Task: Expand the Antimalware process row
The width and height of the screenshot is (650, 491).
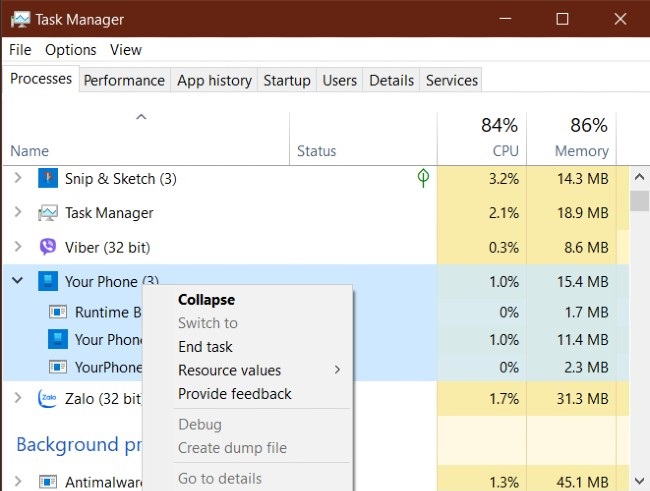Action: [18, 481]
